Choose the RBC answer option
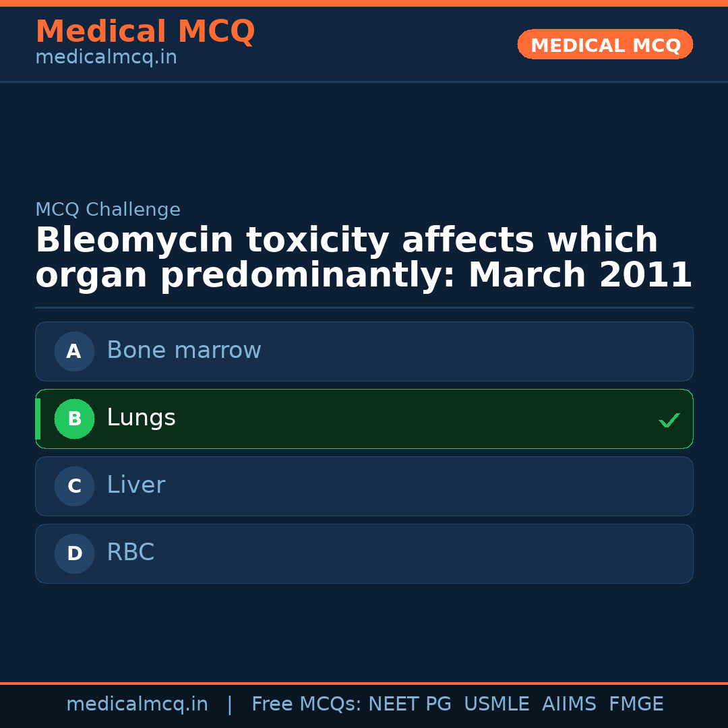728x728 pixels. click(364, 553)
